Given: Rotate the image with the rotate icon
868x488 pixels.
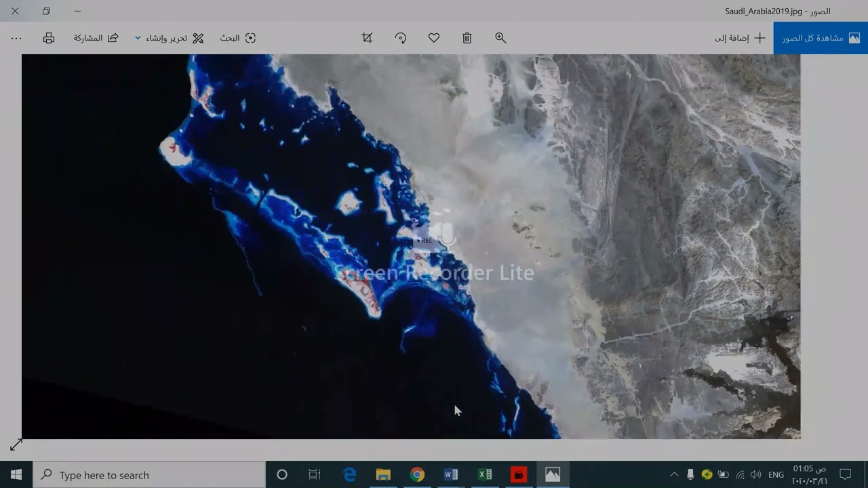Looking at the screenshot, I should coord(401,38).
